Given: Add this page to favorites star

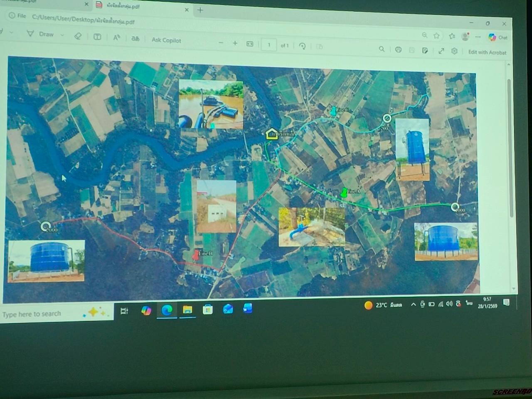Looking at the screenshot, I should pos(436,36).
